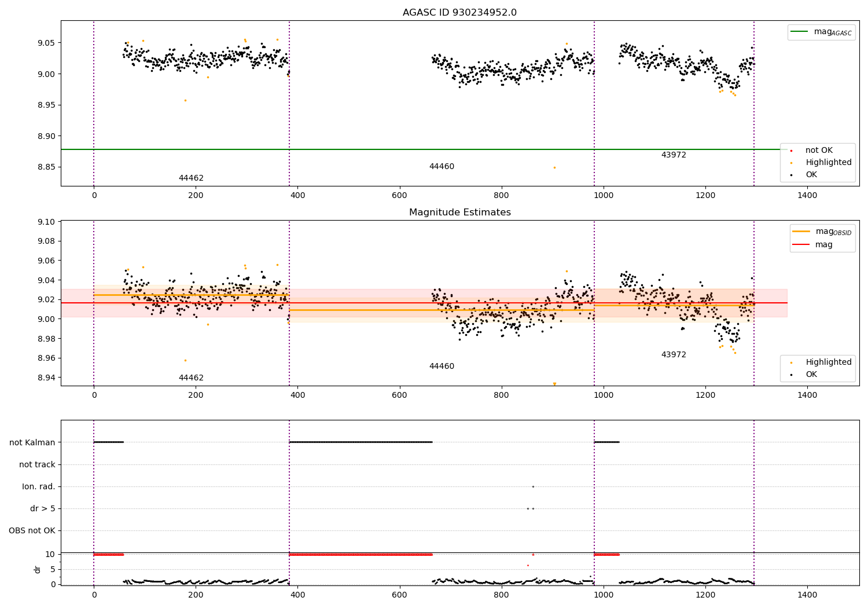The image size is (868, 608).
Task: Click the title "AGASC ID 930234952.0"
Action: click(459, 12)
